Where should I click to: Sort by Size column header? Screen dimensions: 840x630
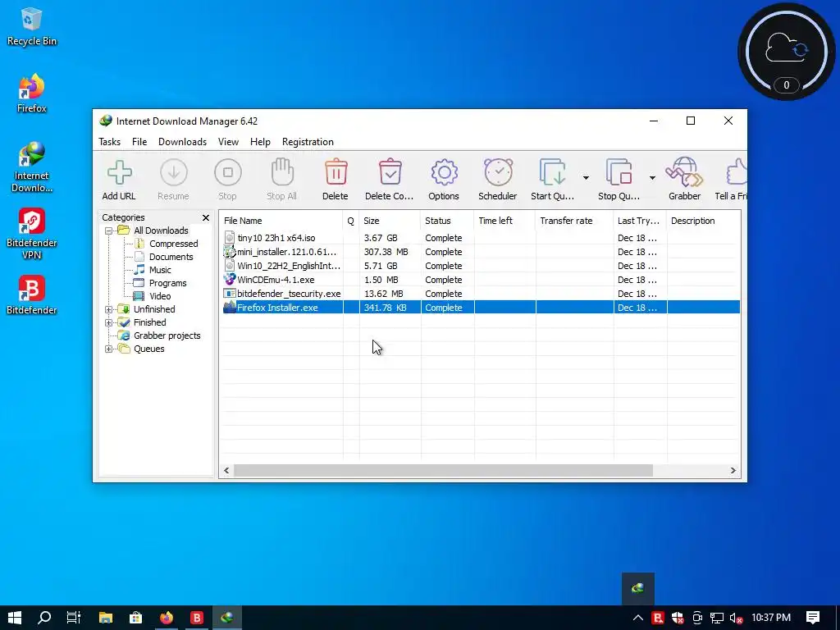pos(390,221)
